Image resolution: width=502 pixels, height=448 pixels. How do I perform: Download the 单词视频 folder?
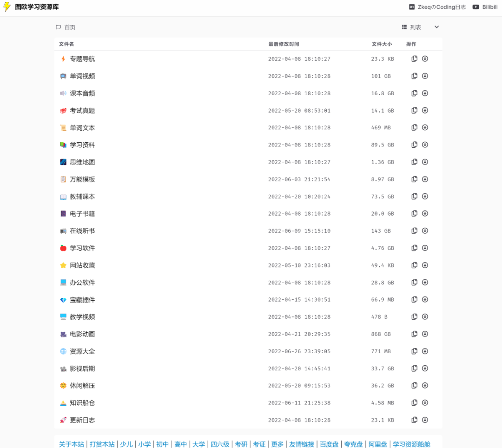click(x=425, y=76)
